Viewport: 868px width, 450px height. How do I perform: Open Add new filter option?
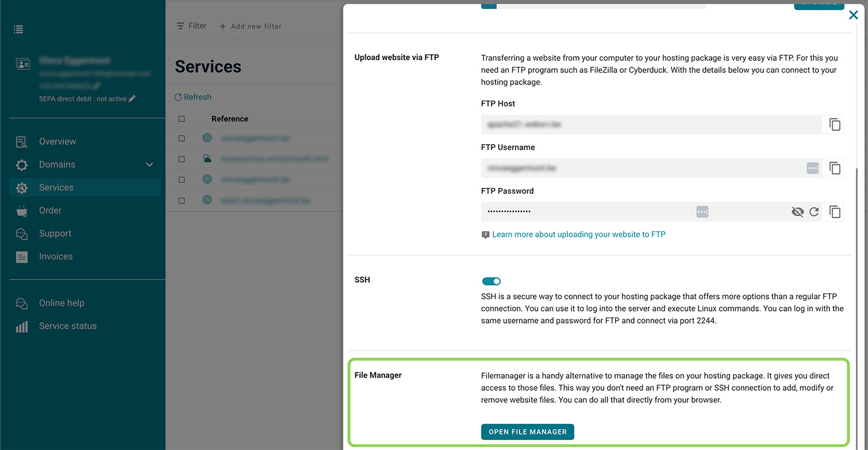(x=251, y=26)
